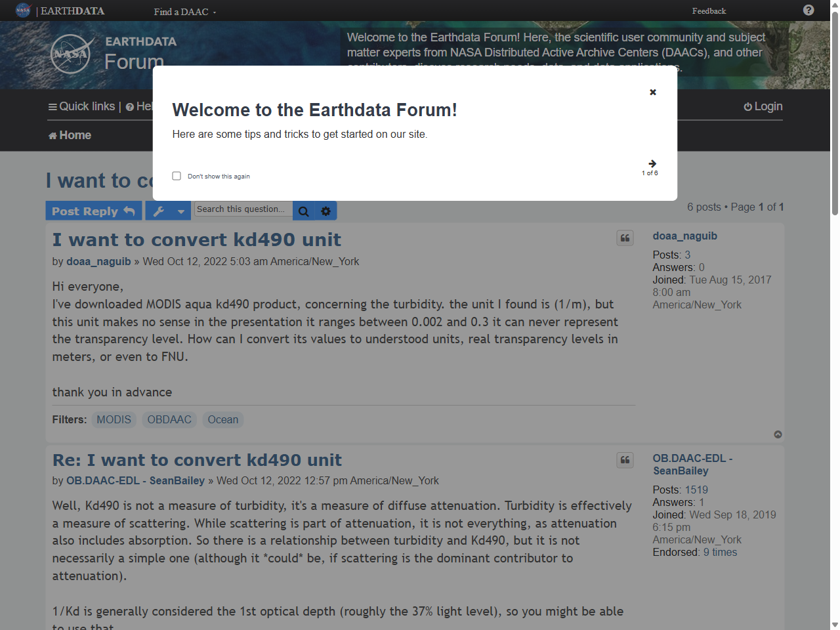
Task: Click the Post Reply button
Action: (x=93, y=211)
